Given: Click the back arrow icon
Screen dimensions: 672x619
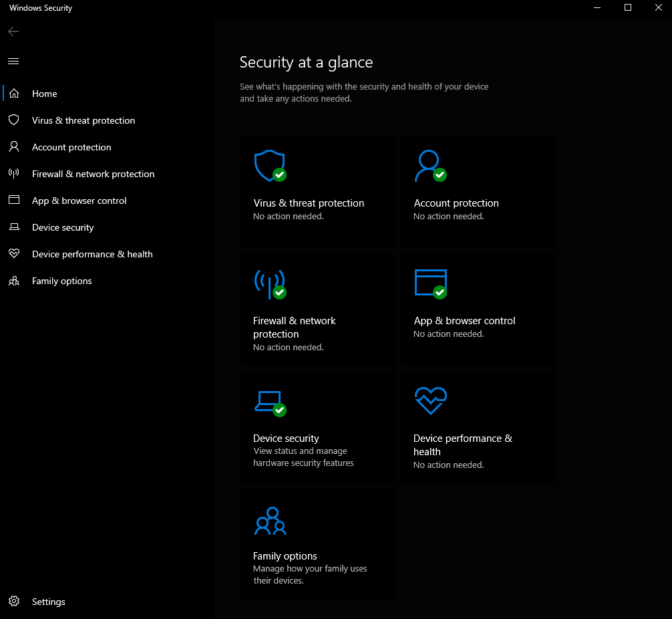Looking at the screenshot, I should coord(13,31).
